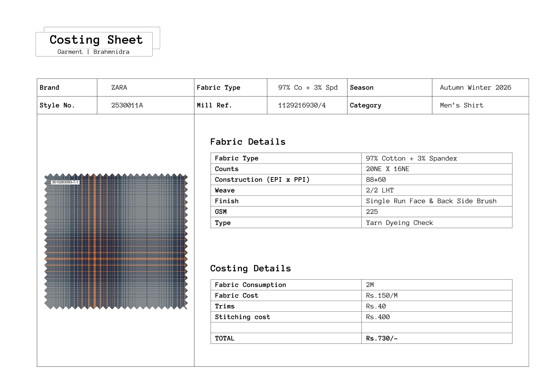The image size is (555, 392).
Task: Click Single Run Face & Back Side Brush
Action: click(431, 201)
